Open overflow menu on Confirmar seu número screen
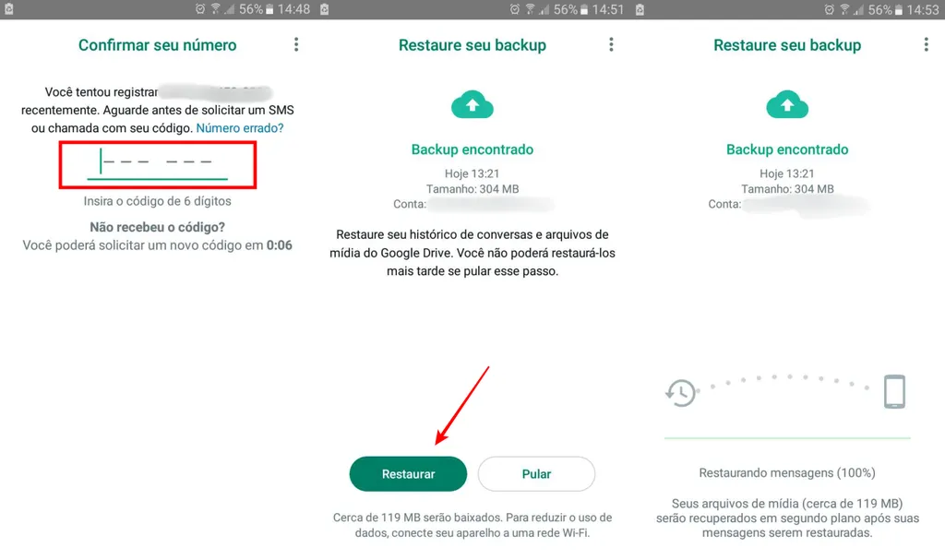Image resolution: width=945 pixels, height=560 pixels. [296, 44]
